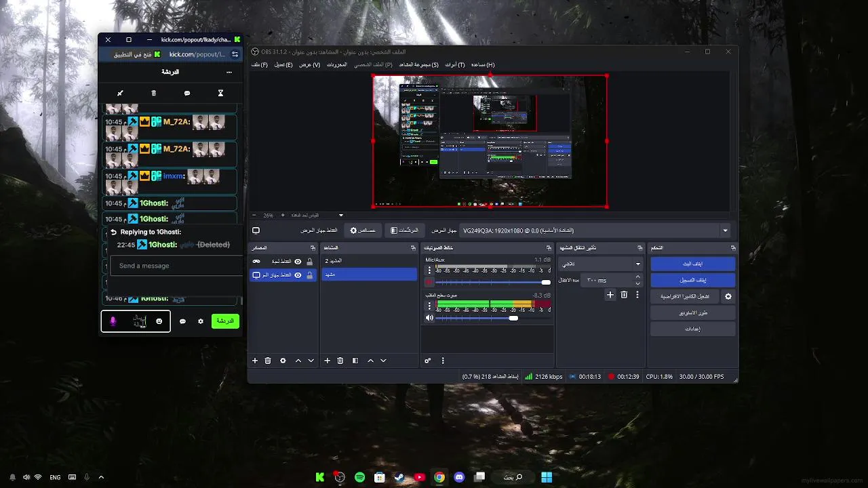Toggle visibility eye of game capture source
This screenshot has width=868, height=488.
click(298, 261)
